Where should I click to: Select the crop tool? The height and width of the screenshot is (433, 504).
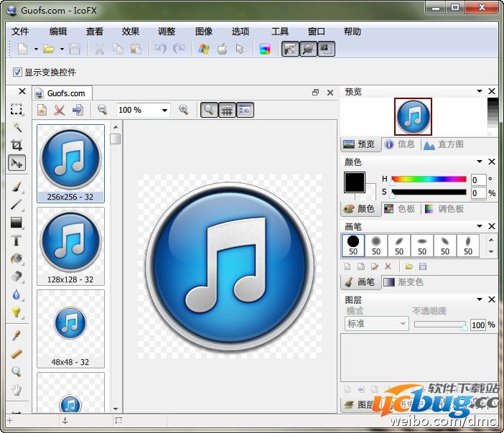coord(17,145)
